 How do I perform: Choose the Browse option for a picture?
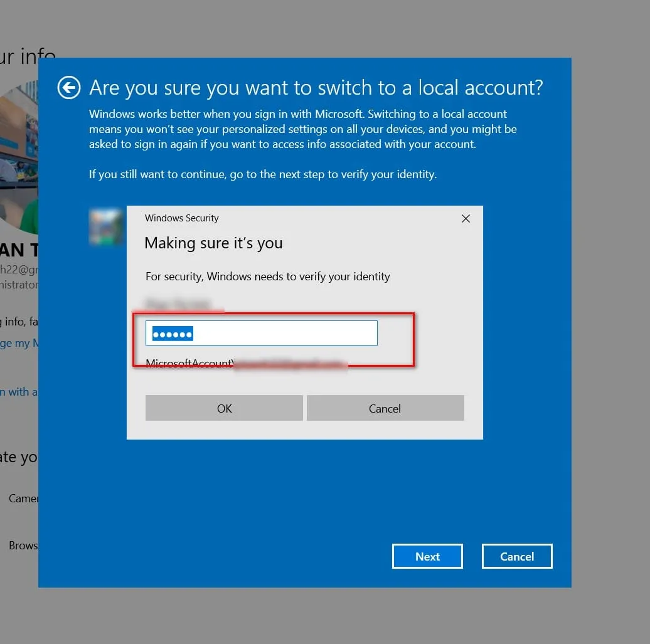click(23, 545)
